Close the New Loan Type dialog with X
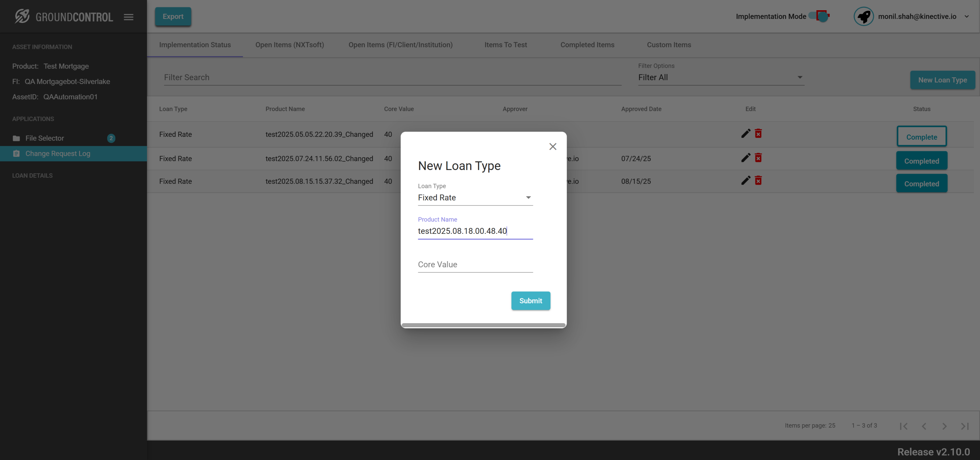 coord(553,147)
